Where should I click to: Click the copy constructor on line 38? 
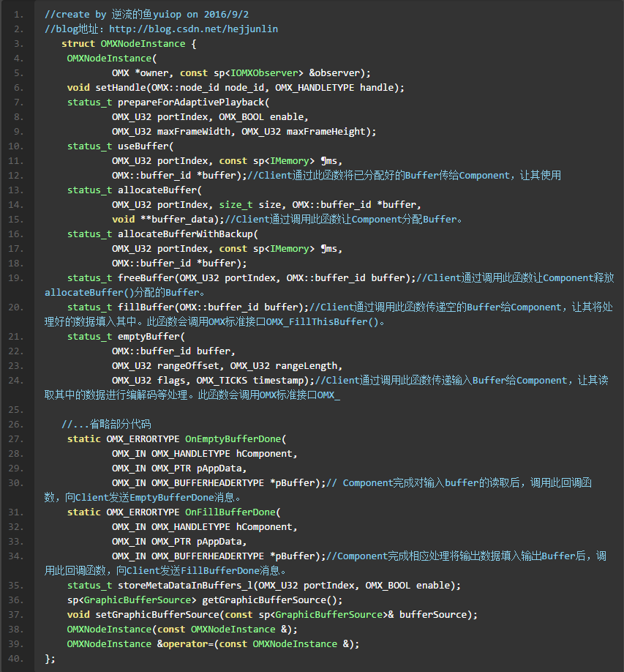coord(182,630)
